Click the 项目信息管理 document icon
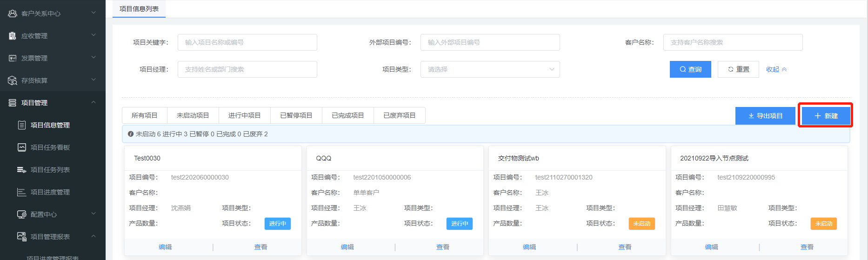This screenshot has height=260, width=868. 22,125
